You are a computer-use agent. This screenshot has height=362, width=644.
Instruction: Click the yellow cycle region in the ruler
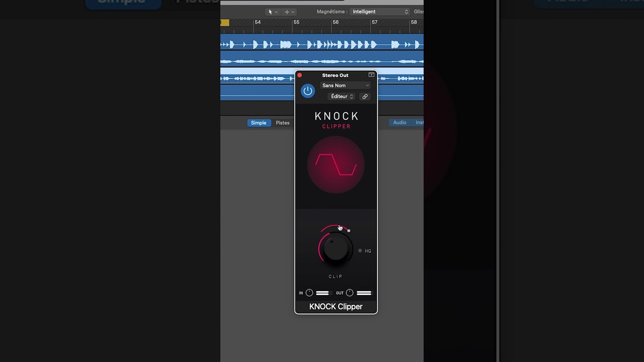pos(225,23)
